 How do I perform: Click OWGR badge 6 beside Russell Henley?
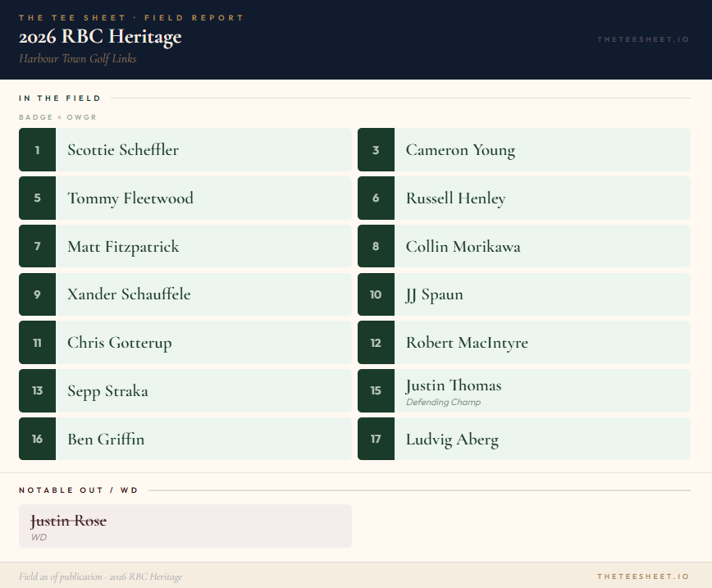coord(376,198)
